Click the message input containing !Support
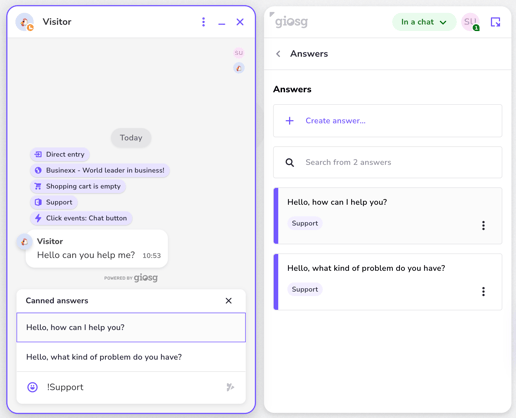The image size is (516, 418). click(x=133, y=387)
